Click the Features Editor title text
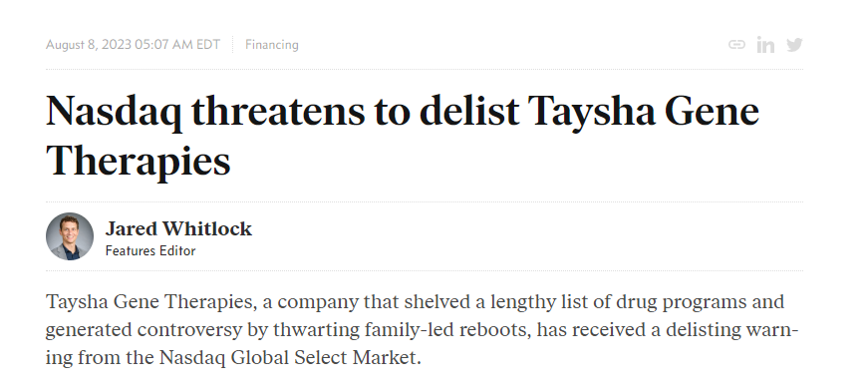Screen dimensions: 868x392 pyautogui.click(x=150, y=250)
